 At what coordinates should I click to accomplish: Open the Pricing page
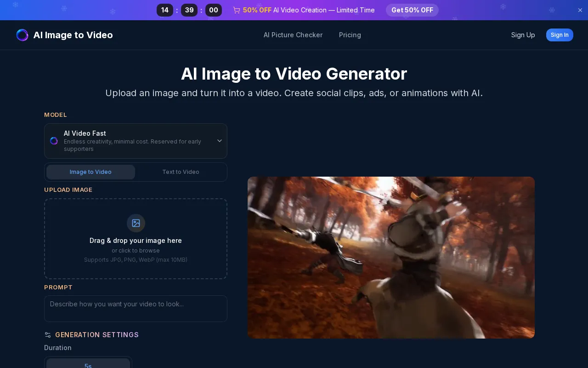point(350,35)
